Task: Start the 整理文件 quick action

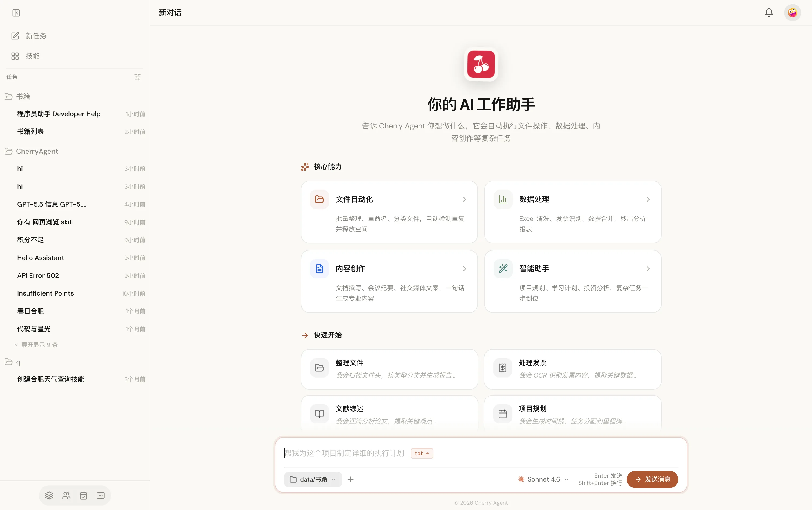Action: pos(389,369)
